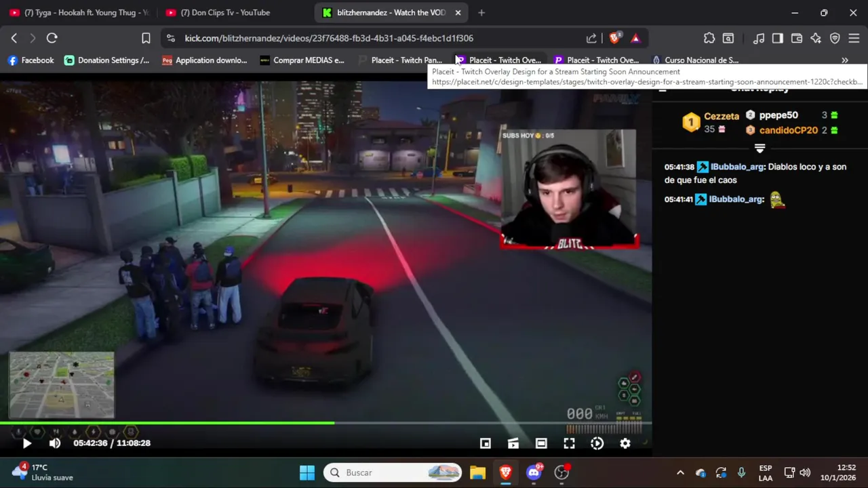Jump to chat timestamp 05:41:41
The width and height of the screenshot is (868, 488).
point(679,199)
